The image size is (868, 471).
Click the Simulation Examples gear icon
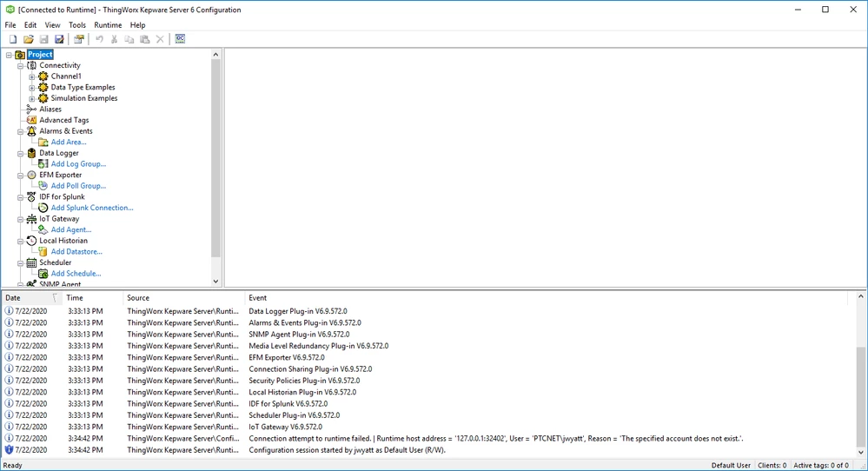tap(43, 98)
